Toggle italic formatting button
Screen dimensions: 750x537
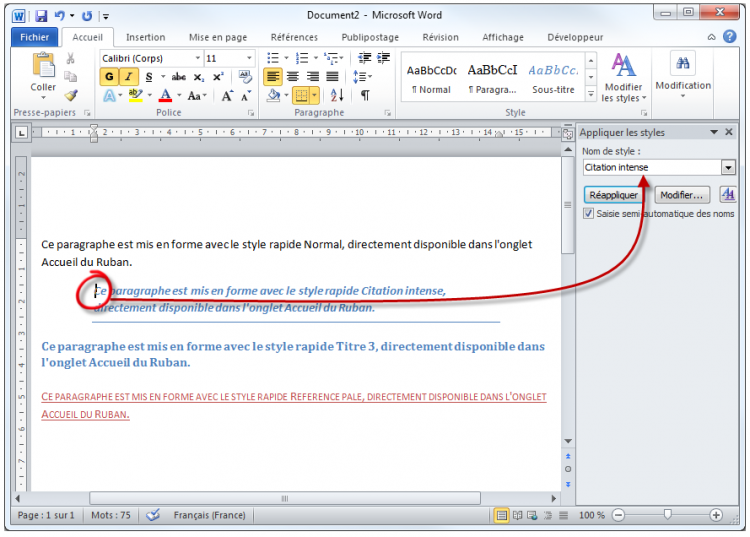[129, 77]
